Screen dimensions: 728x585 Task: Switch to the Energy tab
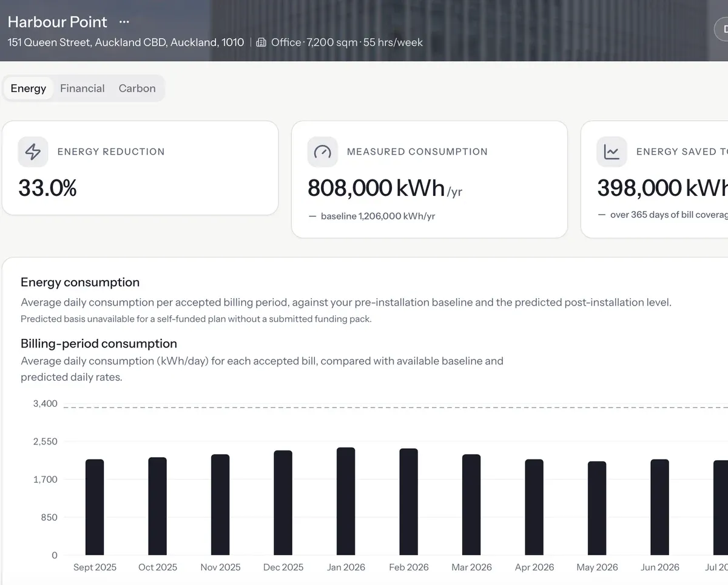(29, 89)
